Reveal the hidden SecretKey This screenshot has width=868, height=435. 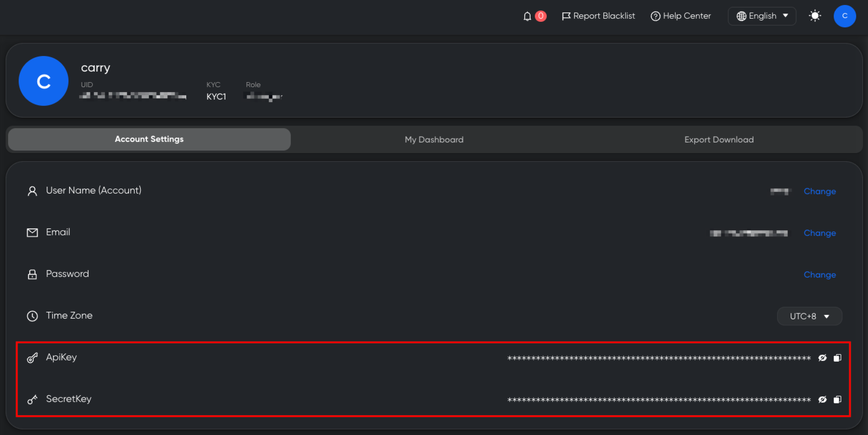click(x=822, y=400)
